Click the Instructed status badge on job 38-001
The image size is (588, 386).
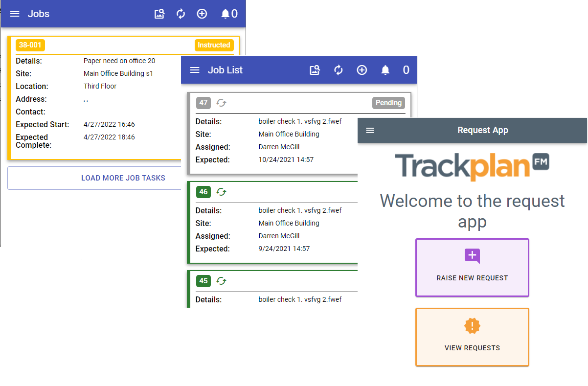[x=214, y=45]
